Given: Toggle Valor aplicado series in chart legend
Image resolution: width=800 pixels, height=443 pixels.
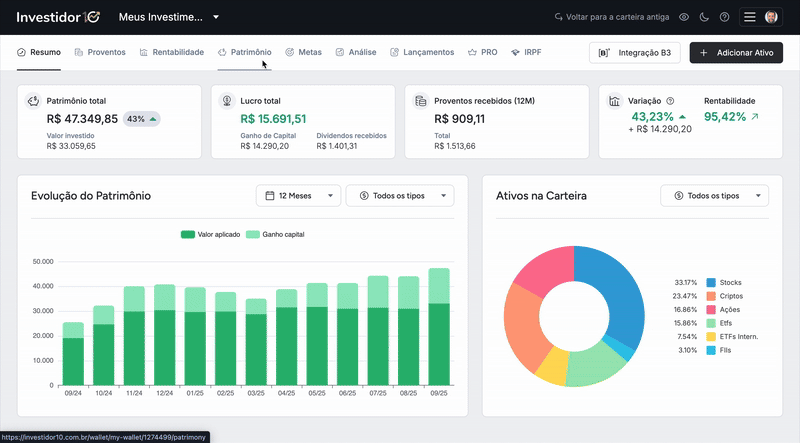Looking at the screenshot, I should [210, 234].
